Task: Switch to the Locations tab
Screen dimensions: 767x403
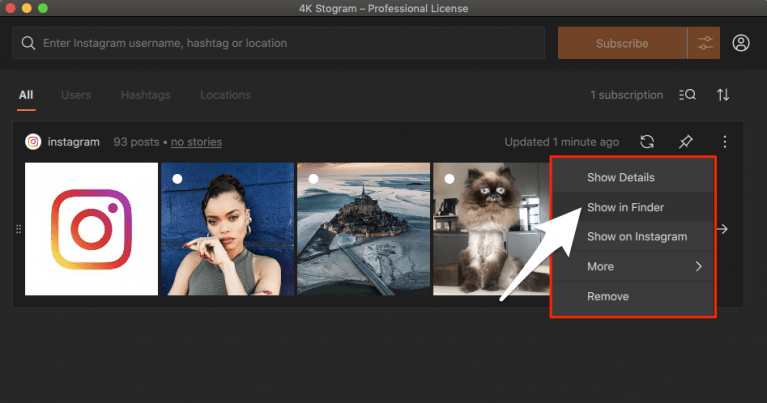Action: click(225, 95)
